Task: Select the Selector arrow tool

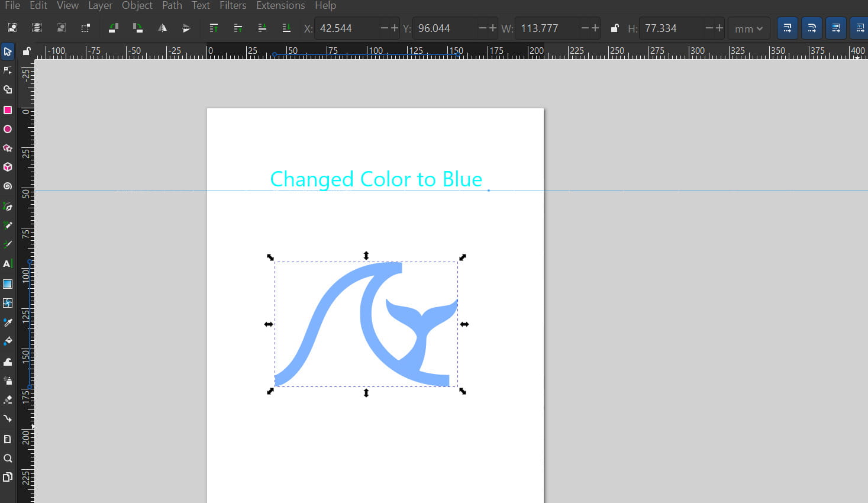Action: 8,51
